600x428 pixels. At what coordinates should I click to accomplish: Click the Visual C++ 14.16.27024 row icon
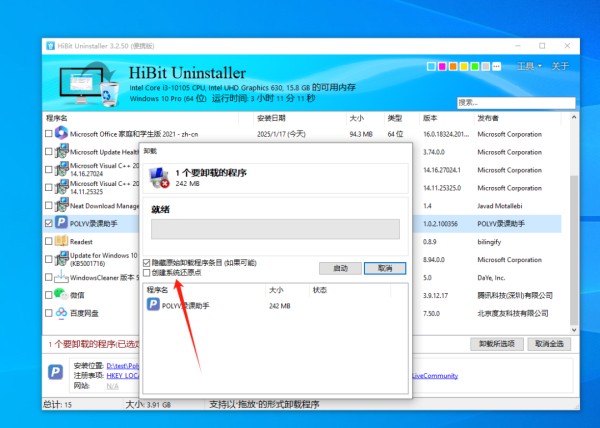pos(61,169)
